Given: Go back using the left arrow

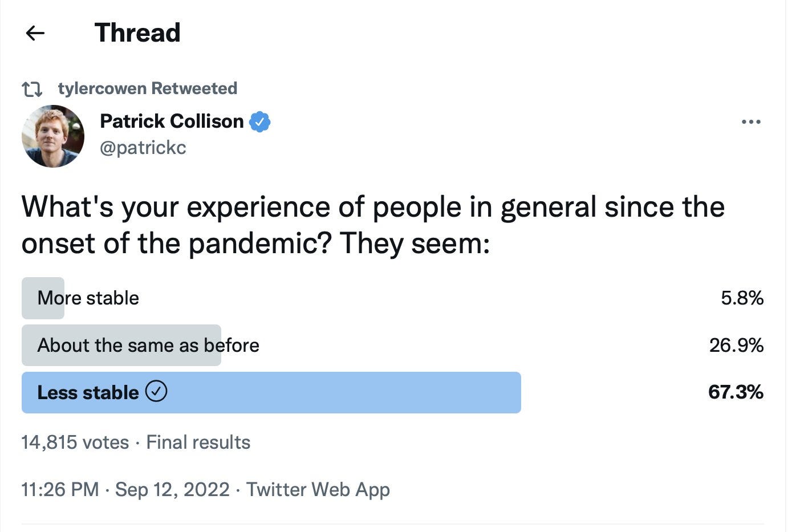Looking at the screenshot, I should point(35,33).
